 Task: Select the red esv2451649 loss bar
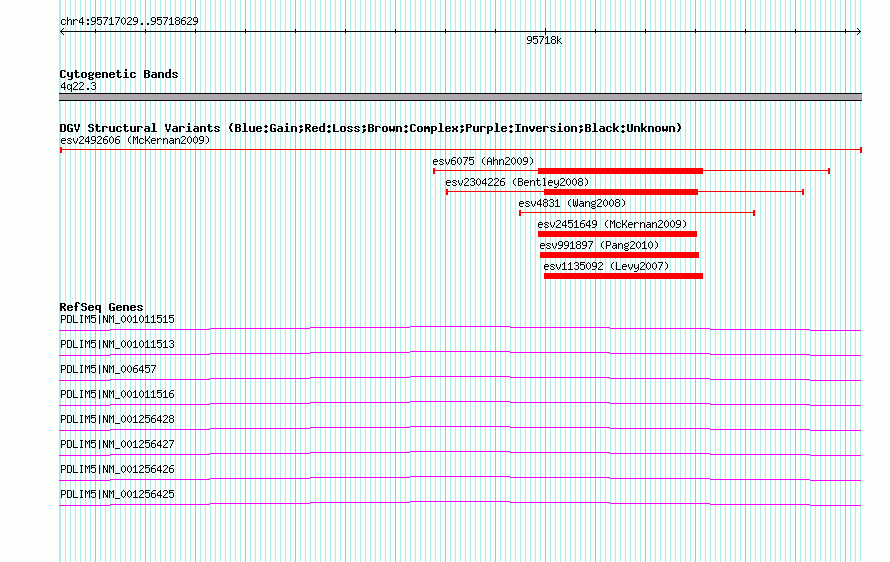pos(618,234)
